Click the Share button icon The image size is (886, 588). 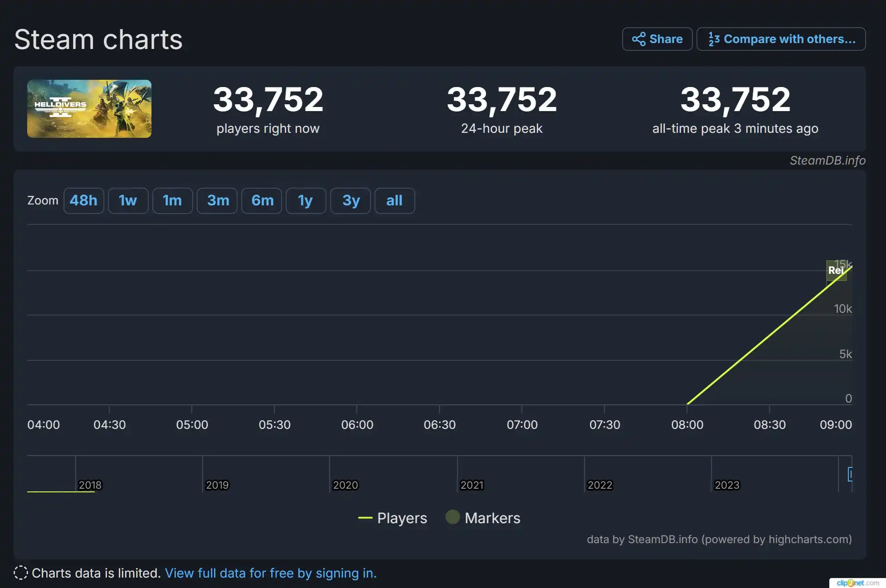638,39
